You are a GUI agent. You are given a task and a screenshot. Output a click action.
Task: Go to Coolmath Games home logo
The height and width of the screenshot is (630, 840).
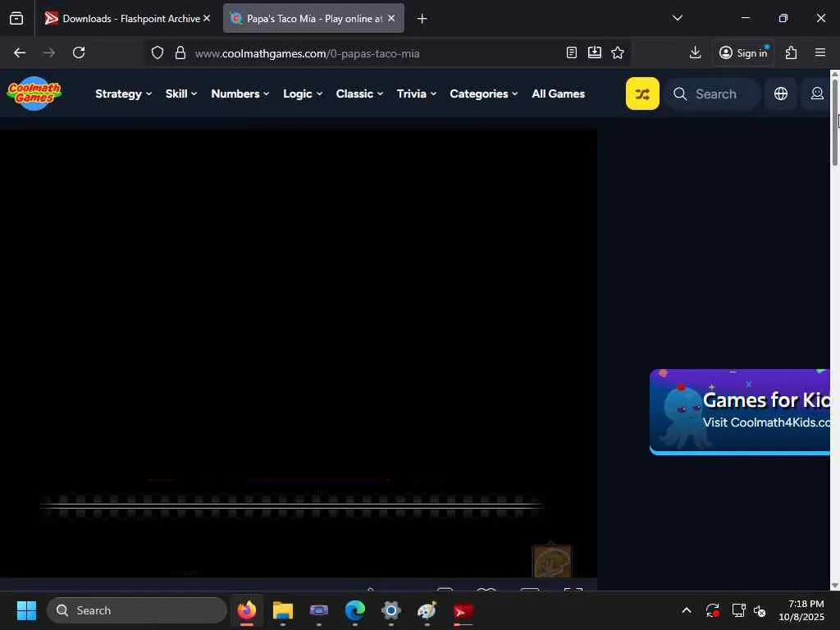click(x=34, y=94)
